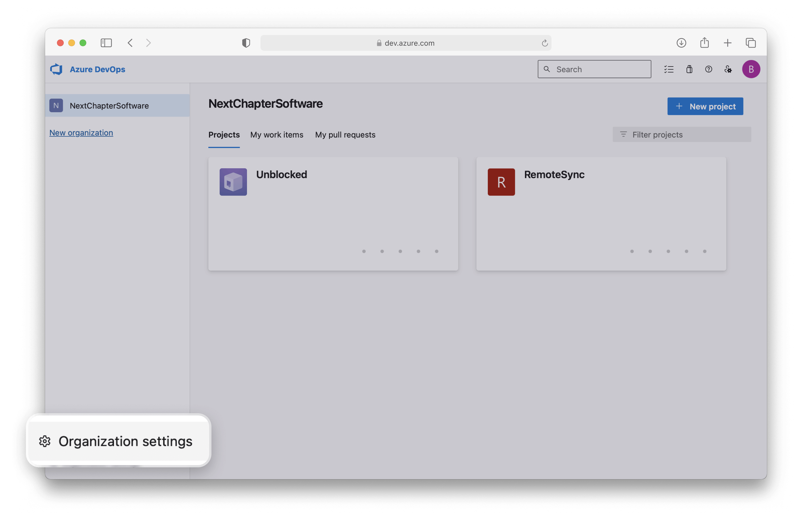812x513 pixels.
Task: Open the RemoteSync project R icon
Action: pyautogui.click(x=501, y=182)
